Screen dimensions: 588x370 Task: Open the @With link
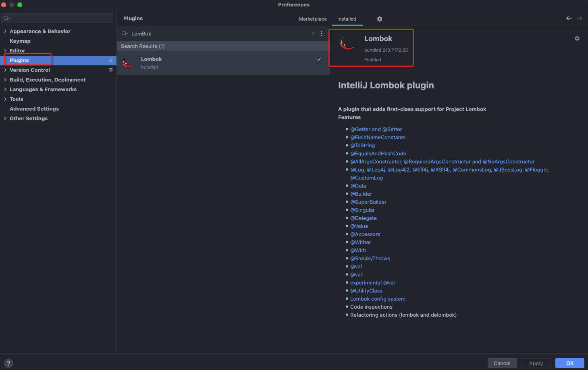pyautogui.click(x=358, y=250)
